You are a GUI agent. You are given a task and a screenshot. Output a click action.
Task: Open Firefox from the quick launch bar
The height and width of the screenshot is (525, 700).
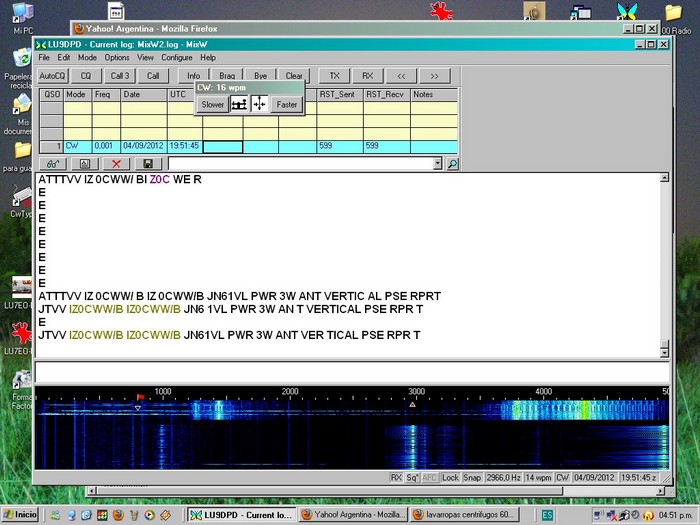tap(117, 515)
